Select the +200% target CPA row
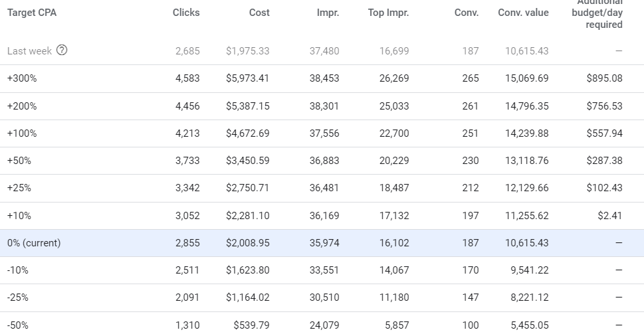The width and height of the screenshot is (644, 336). [23, 106]
